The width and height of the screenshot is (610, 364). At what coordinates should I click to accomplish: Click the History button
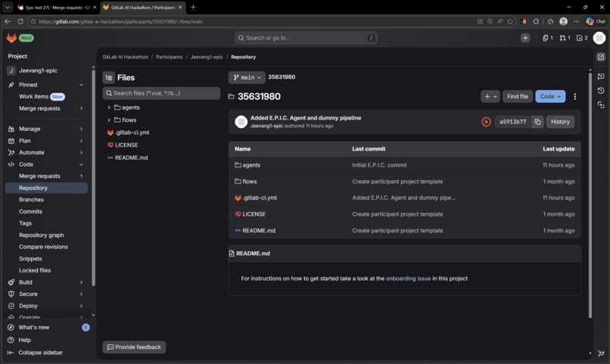(x=560, y=122)
